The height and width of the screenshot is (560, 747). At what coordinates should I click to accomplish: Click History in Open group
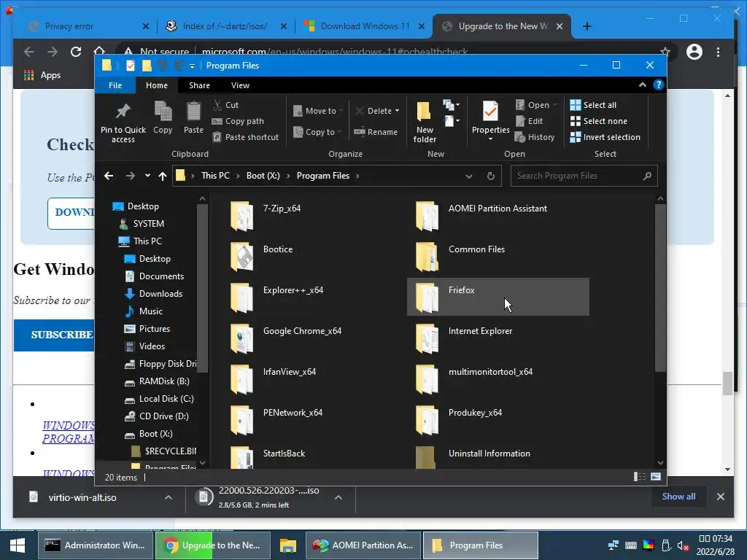(x=535, y=137)
